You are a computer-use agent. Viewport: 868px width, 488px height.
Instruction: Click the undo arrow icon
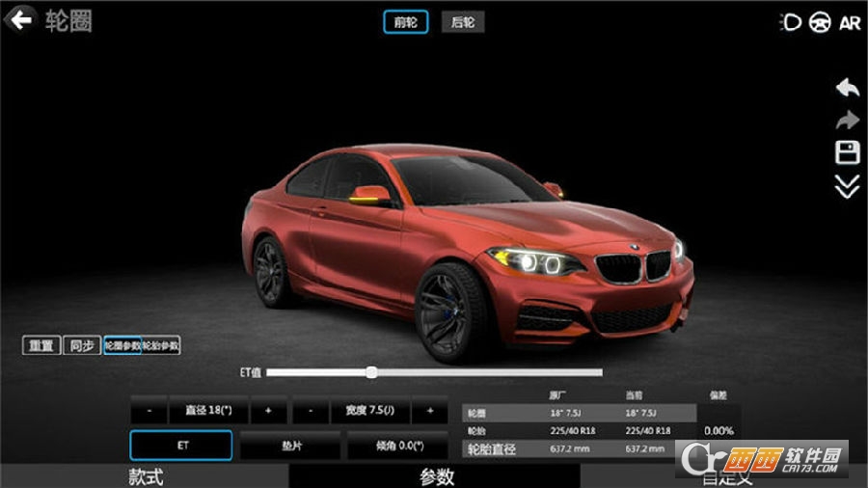(847, 88)
